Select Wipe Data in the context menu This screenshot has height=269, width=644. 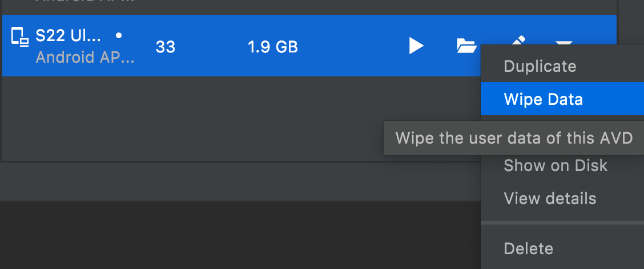click(562, 99)
